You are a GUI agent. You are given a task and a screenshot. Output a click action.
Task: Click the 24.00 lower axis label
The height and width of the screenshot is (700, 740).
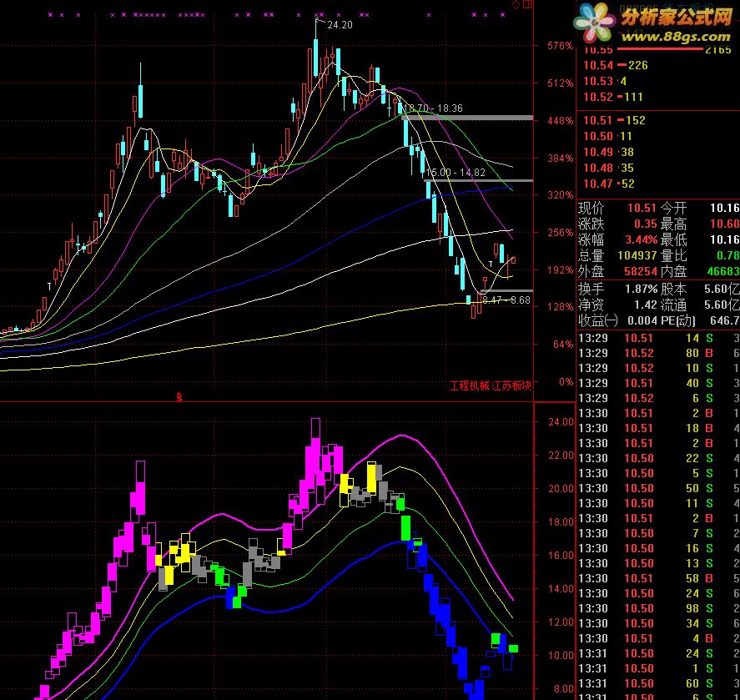(561, 421)
